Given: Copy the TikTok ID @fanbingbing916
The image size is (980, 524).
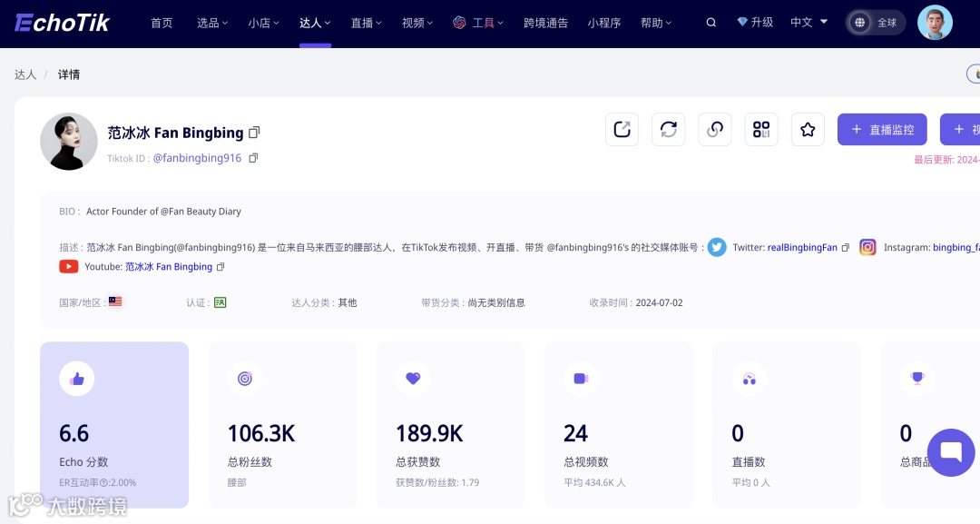Looking at the screenshot, I should coord(253,158).
